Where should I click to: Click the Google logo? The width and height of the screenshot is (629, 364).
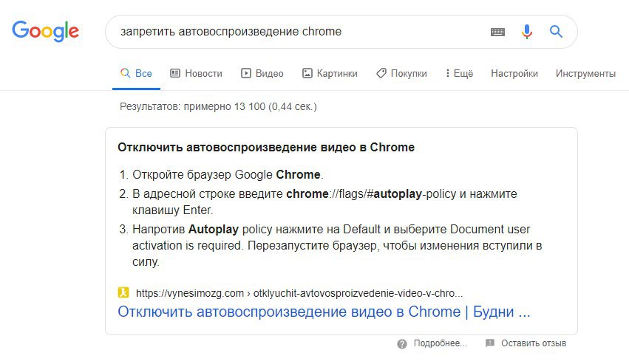coord(45,31)
